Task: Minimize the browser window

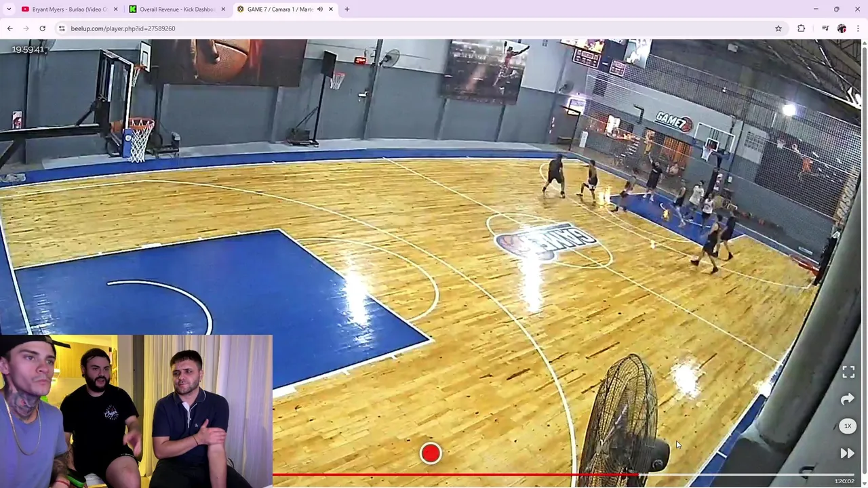Action: (x=816, y=9)
